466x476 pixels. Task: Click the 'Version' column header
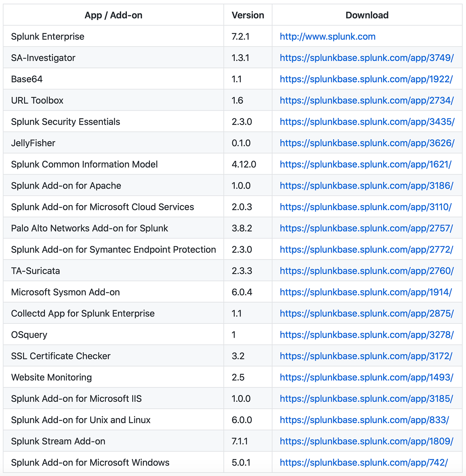point(248,15)
